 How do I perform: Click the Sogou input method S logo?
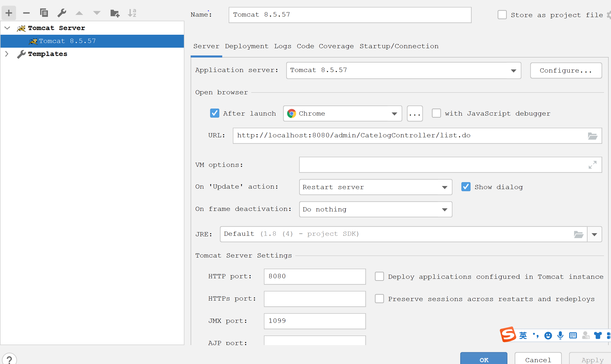508,335
